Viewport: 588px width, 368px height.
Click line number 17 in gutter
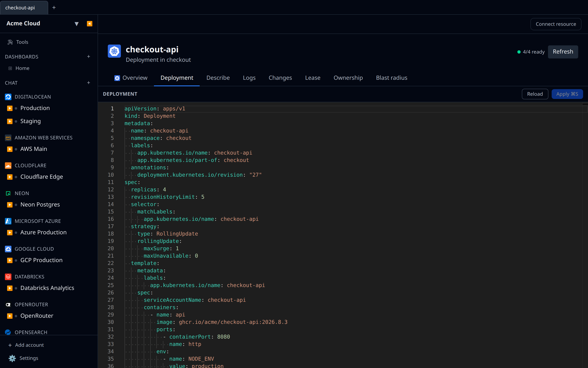coord(110,226)
